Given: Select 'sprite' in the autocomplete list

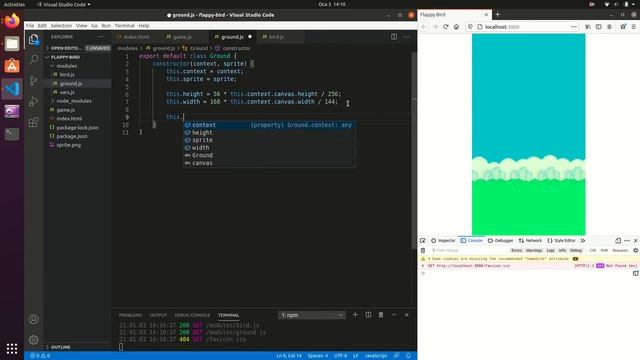Looking at the screenshot, I should (x=269, y=140).
